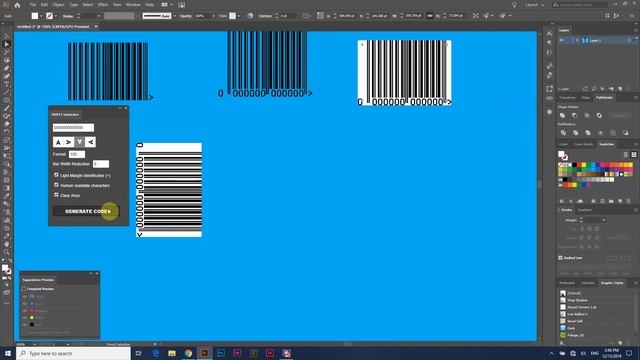
Task: Hide Layer 1 using its eye icon
Action: point(562,40)
